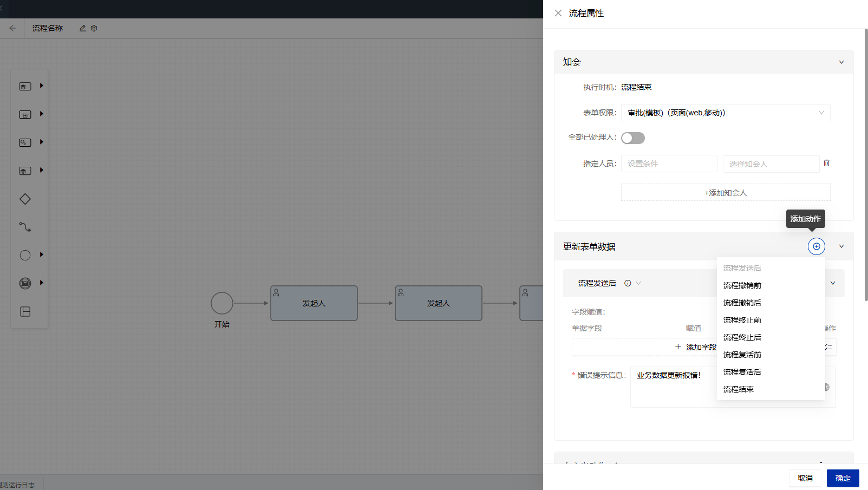Image resolution: width=868 pixels, height=490 pixels.
Task: Click the +添加知会人 button
Action: (725, 193)
